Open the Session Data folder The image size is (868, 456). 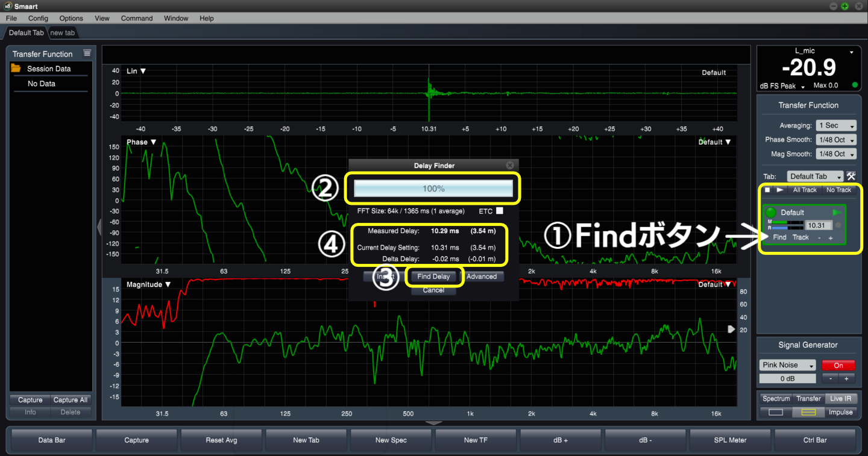[48, 69]
